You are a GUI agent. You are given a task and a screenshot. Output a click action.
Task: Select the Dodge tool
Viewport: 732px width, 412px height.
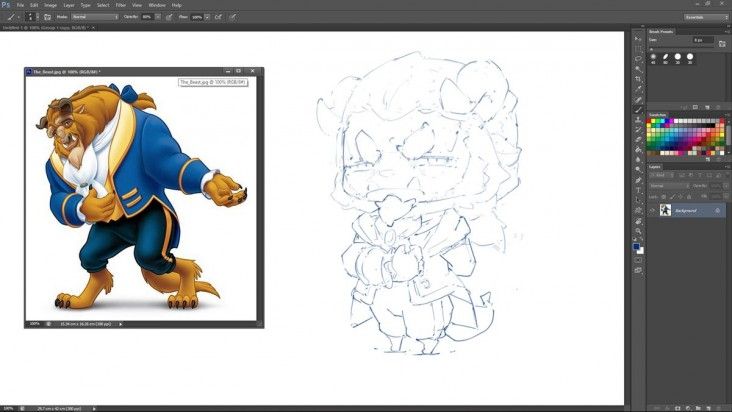(x=638, y=169)
